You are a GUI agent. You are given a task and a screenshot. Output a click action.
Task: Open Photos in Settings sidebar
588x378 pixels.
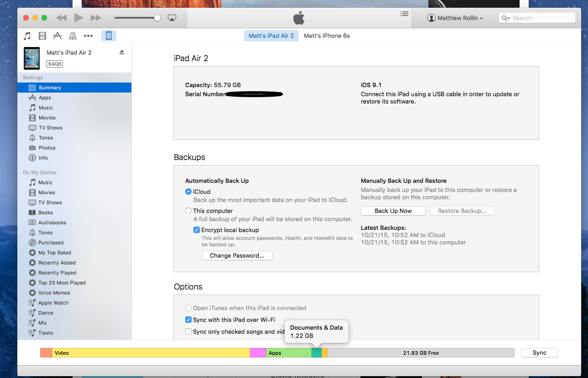coord(74,148)
